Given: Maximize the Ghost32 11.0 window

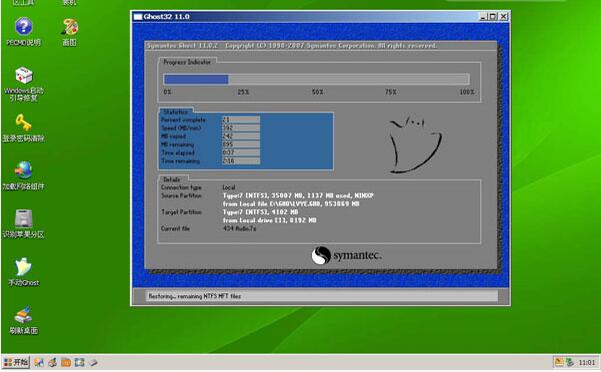Looking at the screenshot, I should tap(493, 16).
